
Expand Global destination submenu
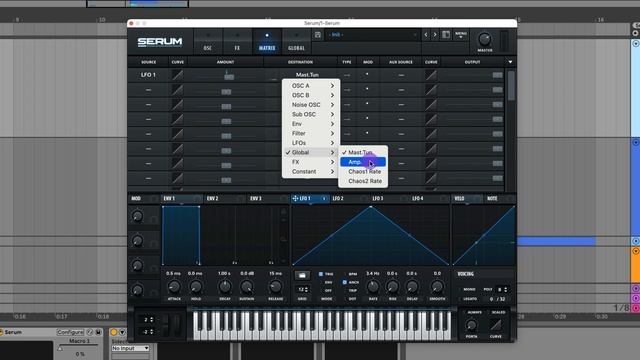coord(311,152)
